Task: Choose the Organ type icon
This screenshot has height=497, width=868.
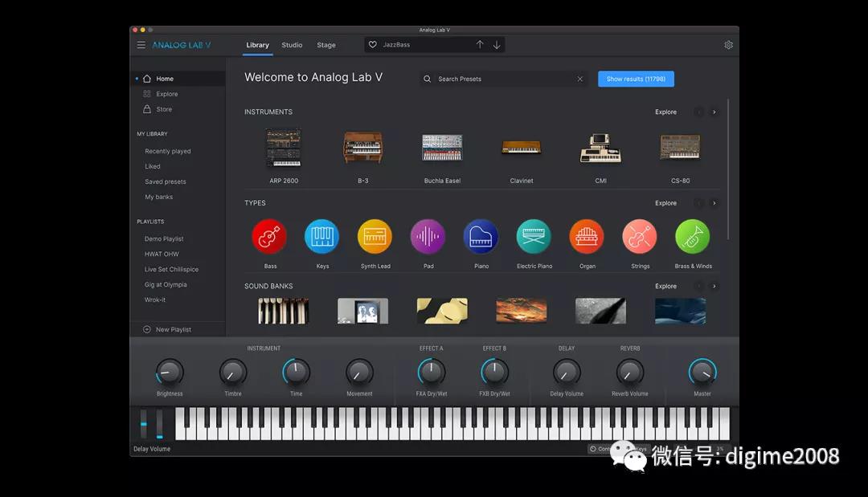Action: (x=587, y=237)
